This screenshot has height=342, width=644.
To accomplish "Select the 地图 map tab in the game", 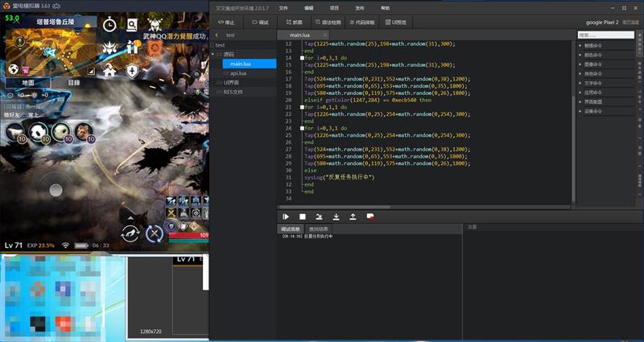I will (28, 83).
